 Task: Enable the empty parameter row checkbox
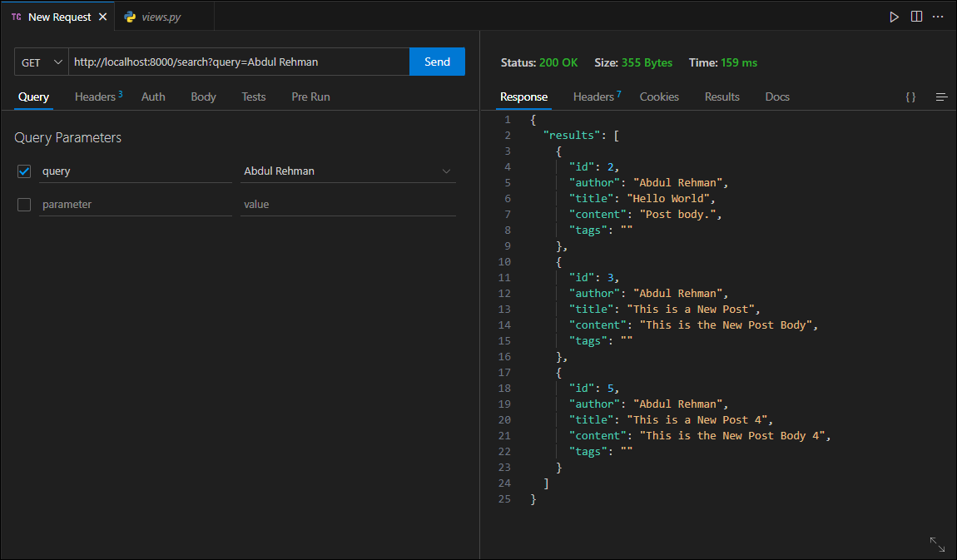point(24,205)
